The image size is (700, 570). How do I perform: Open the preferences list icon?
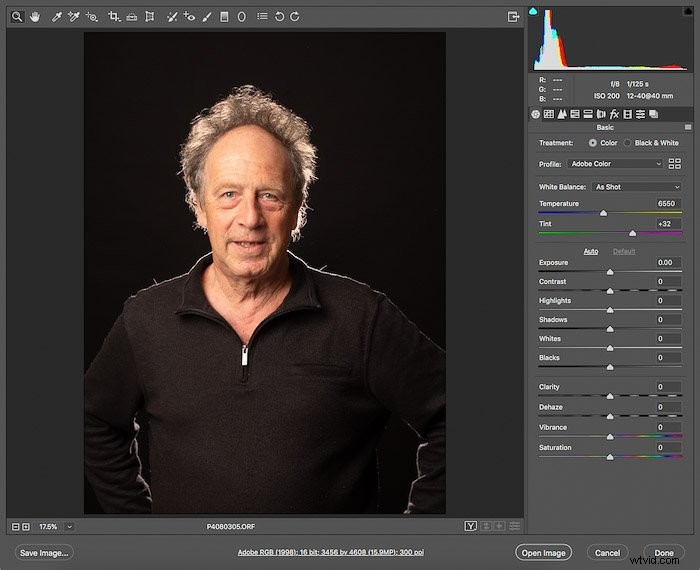coord(262,17)
